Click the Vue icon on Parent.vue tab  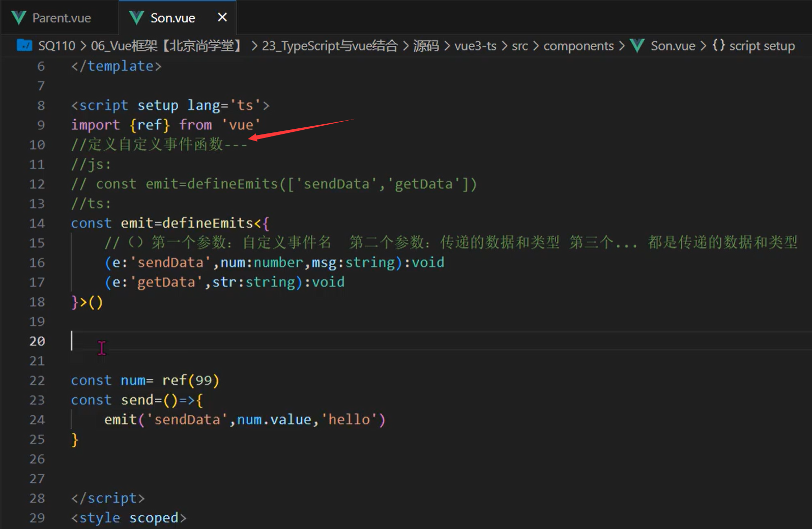(x=19, y=18)
